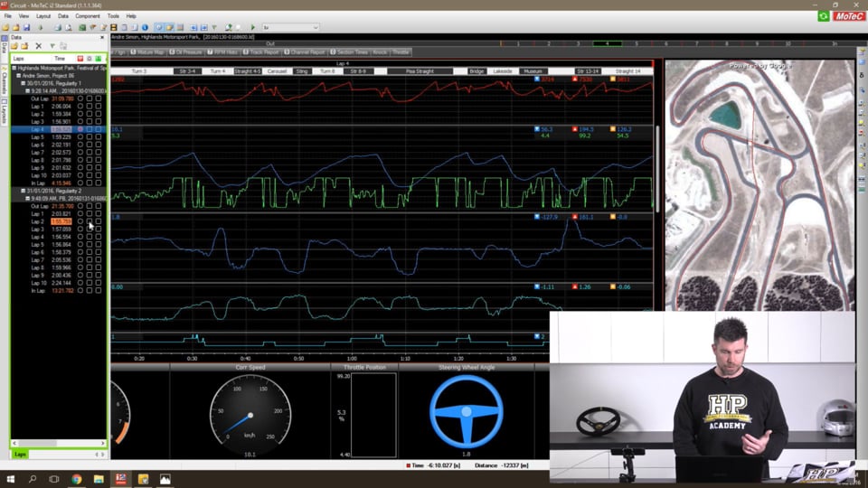Switch to the Section Times worksheet tab

(x=349, y=52)
